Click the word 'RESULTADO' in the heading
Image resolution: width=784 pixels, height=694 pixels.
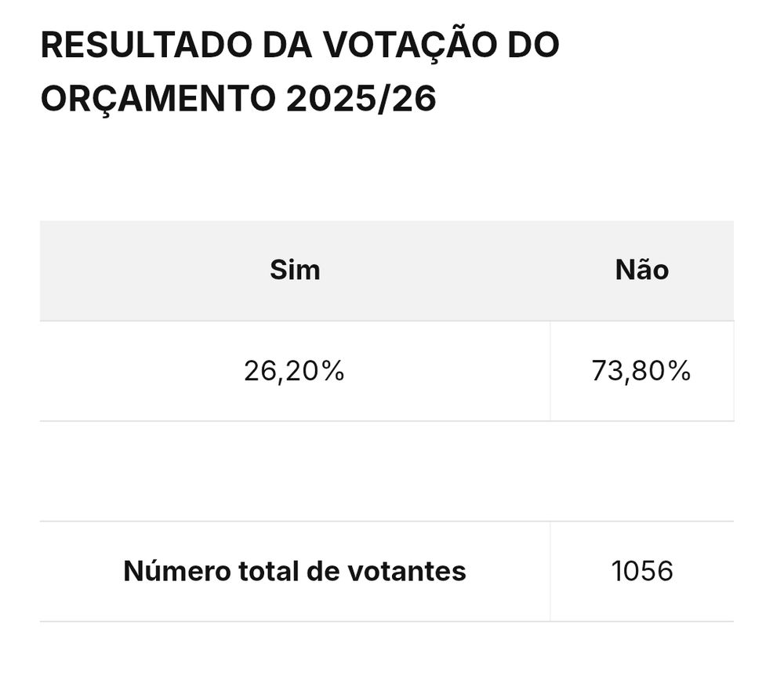[147, 45]
